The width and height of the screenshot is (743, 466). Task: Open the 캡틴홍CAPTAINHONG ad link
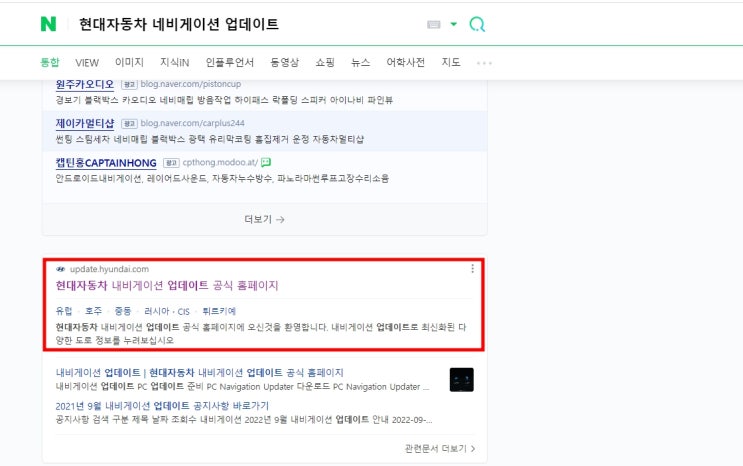[x=106, y=163]
